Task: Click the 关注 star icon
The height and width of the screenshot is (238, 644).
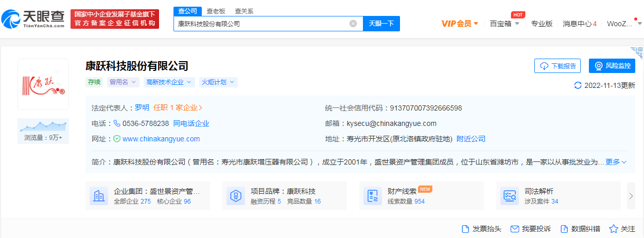Action: pyautogui.click(x=614, y=229)
